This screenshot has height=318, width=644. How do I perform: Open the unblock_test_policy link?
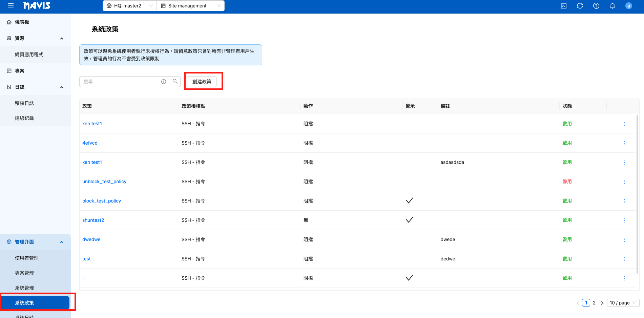click(x=104, y=182)
